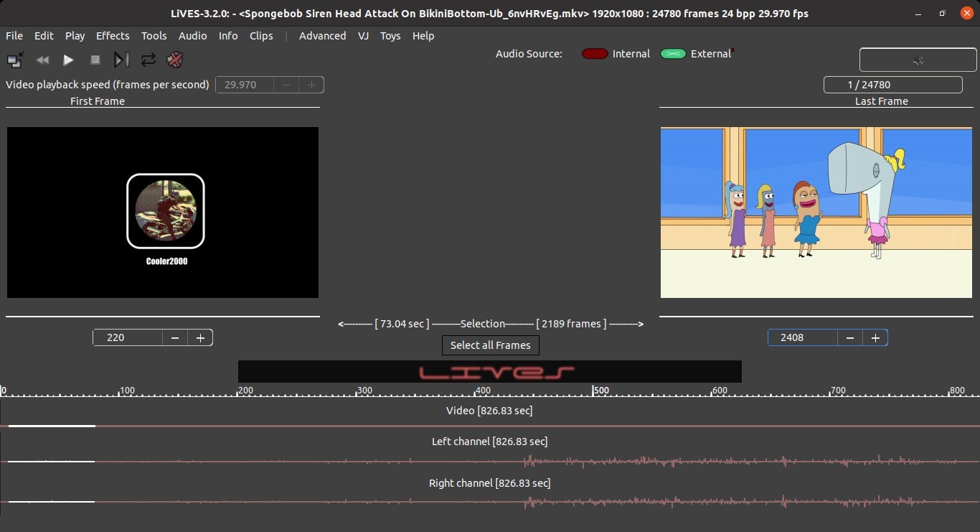980x532 pixels.
Task: Restore down the LiVES window
Action: (x=943, y=13)
